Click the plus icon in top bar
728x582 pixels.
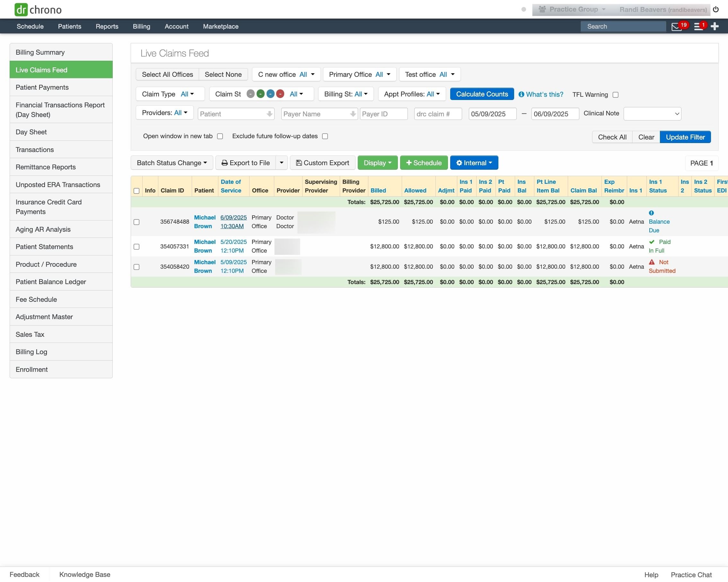[x=715, y=26]
